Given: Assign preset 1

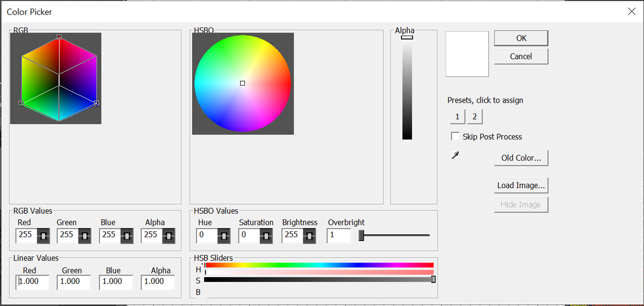Looking at the screenshot, I should 457,117.
